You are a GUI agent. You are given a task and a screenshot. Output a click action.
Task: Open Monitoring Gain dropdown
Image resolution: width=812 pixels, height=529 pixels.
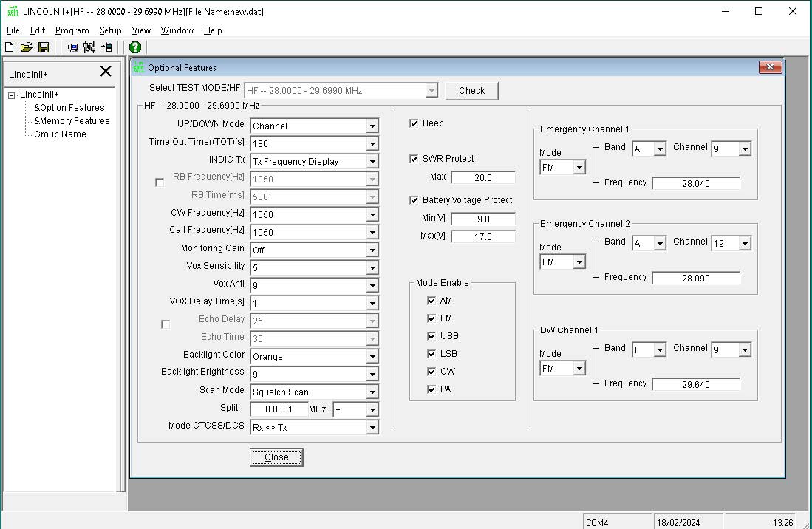click(372, 250)
